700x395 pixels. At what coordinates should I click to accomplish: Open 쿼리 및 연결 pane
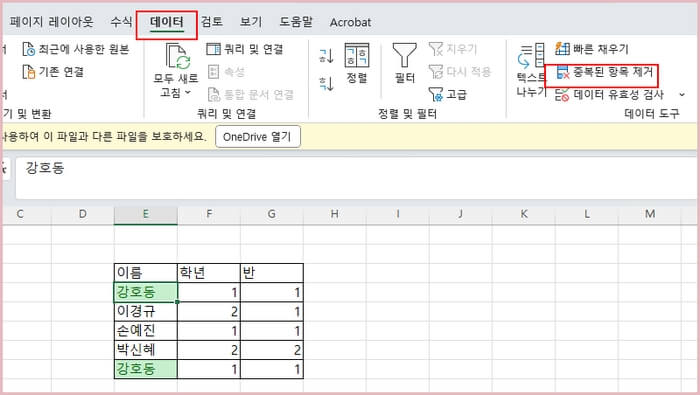[245, 49]
